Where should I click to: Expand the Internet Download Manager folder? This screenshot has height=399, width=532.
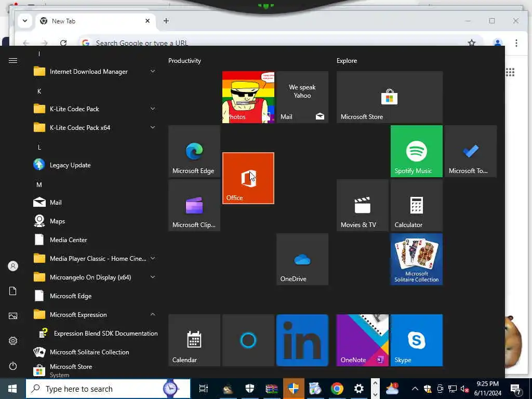(95, 72)
